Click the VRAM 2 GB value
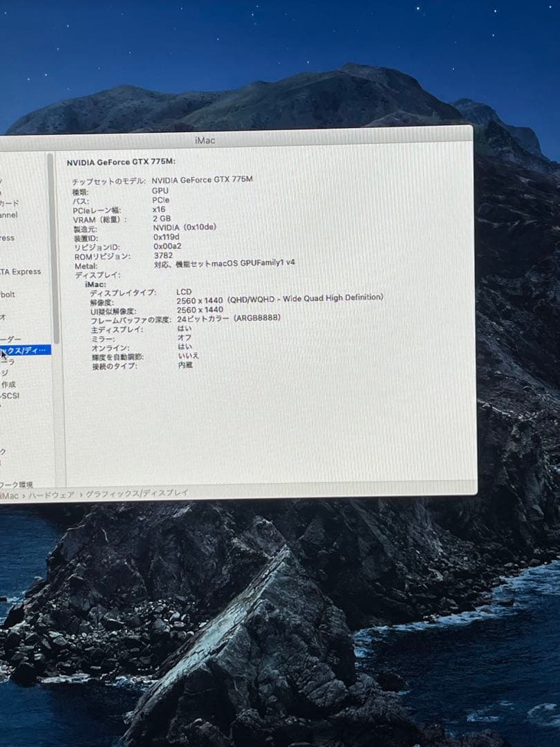The height and width of the screenshot is (747, 560). pos(161,219)
